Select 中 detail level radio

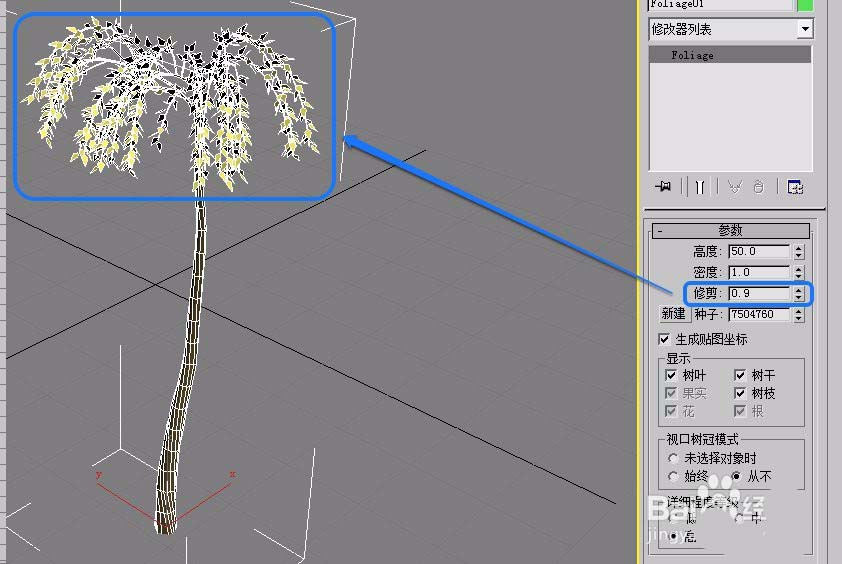click(739, 517)
